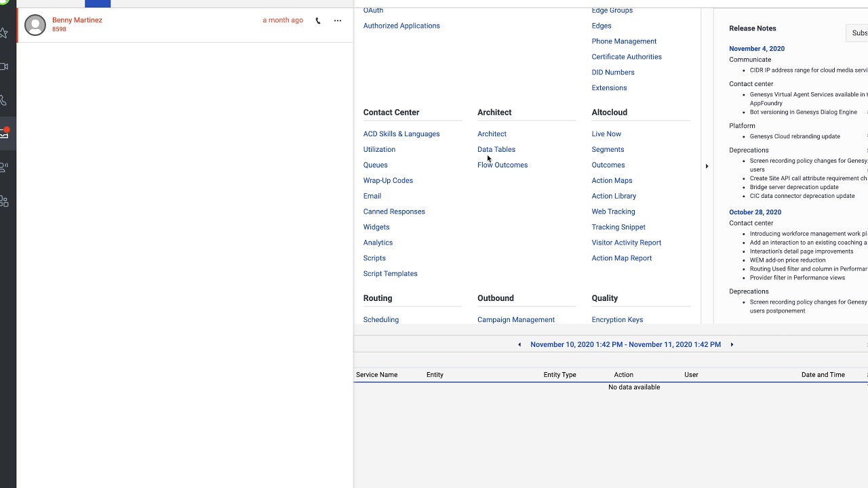Open Canned Responses link
Viewport: 868px width, 488px height.
click(394, 211)
